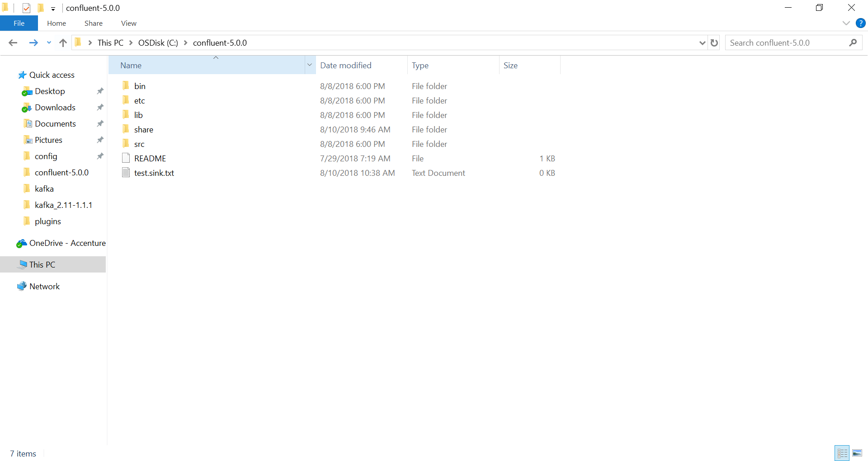Open Desktop in Quick access
Viewport: 868px width, 461px height.
click(x=50, y=91)
